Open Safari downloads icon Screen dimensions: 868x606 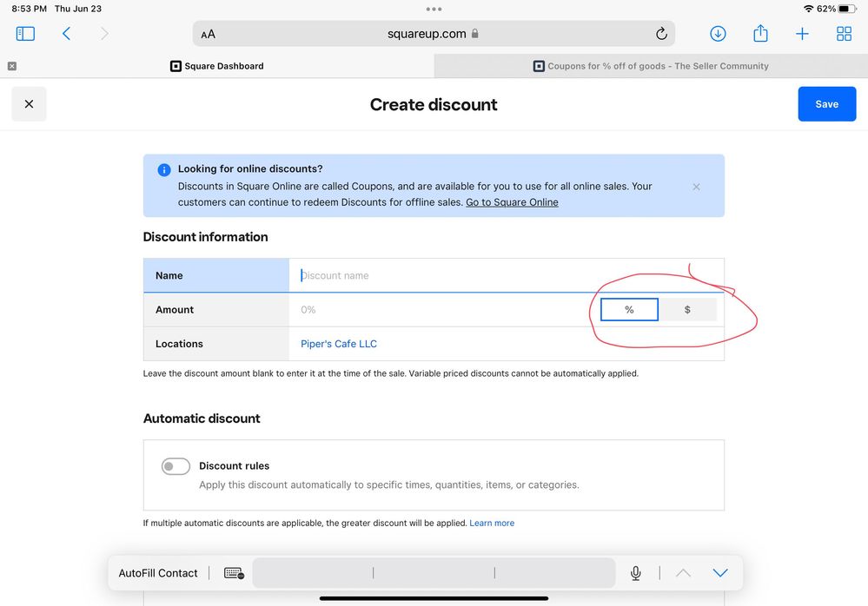point(718,34)
